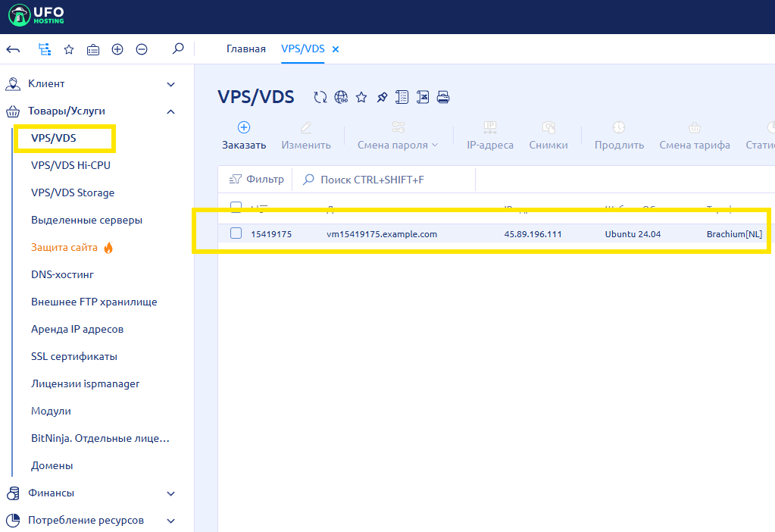Toggle the select-all checkbox in table header
Viewport: 775px width, 532px height.
[x=236, y=207]
